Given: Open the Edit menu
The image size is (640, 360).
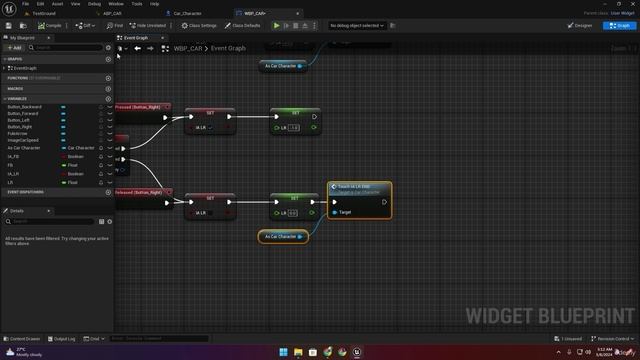Looking at the screenshot, I should (40, 4).
